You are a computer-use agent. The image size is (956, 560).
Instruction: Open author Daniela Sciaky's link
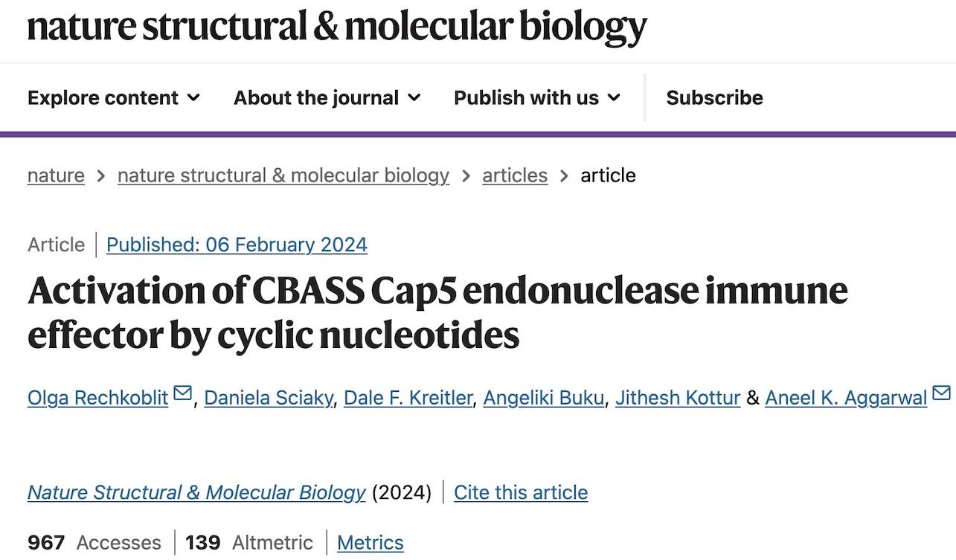(269, 398)
